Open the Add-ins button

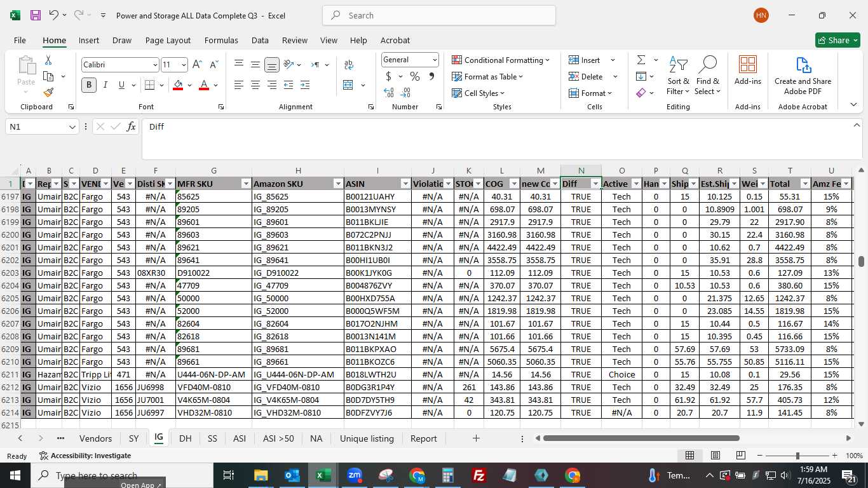click(x=748, y=71)
